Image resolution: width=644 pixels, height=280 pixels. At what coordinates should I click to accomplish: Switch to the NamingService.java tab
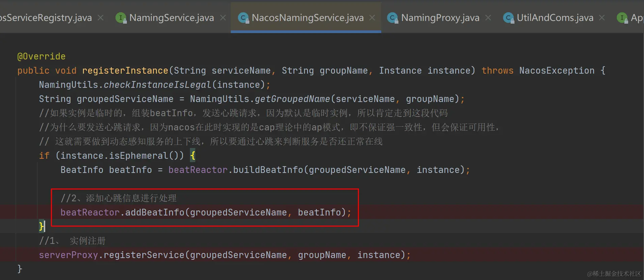(x=171, y=18)
